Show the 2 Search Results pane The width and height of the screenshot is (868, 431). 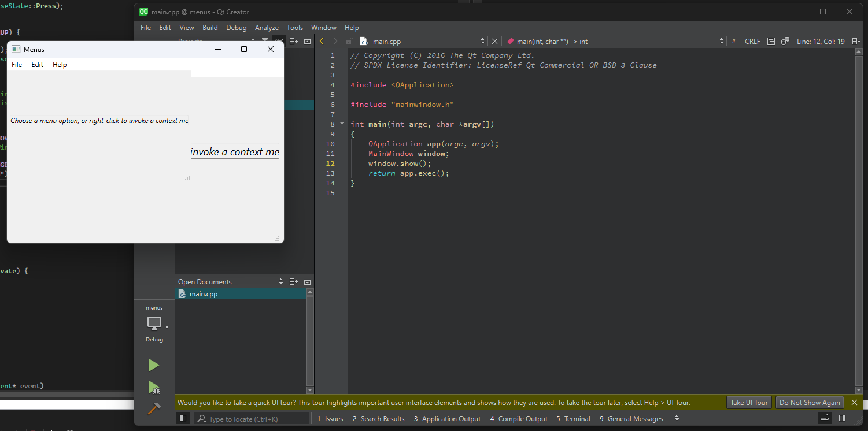378,418
